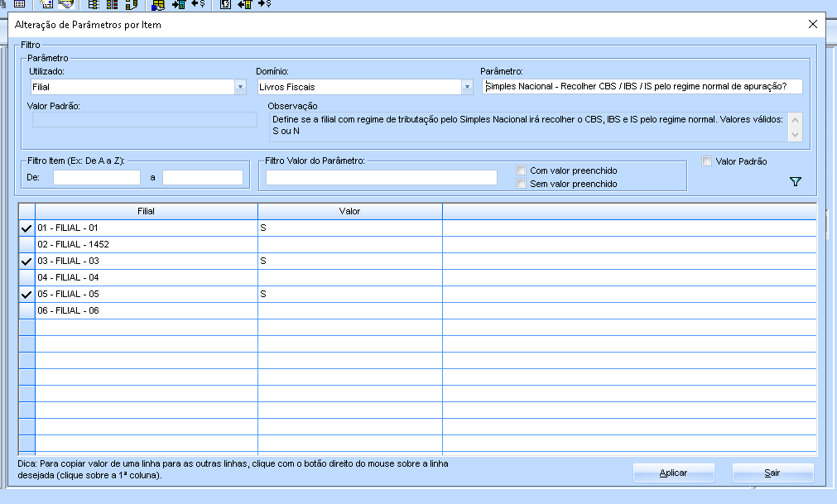This screenshot has height=504, width=837.
Task: Click the table grid icon in the top toolbar
Action: tap(20, 4)
